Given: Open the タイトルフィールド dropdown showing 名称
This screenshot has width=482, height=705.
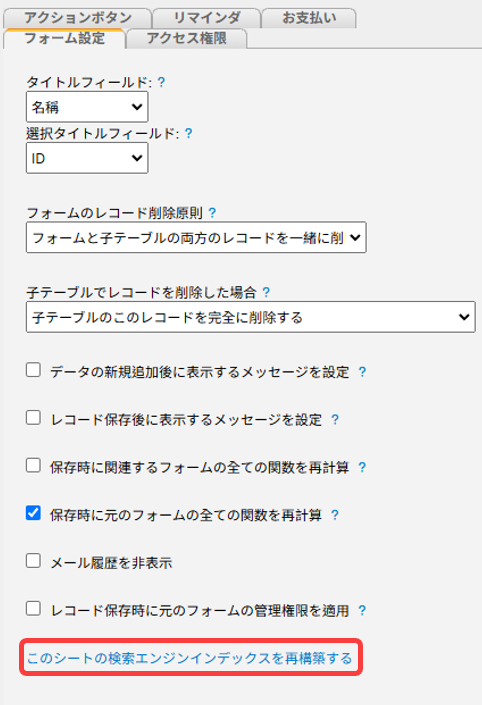Looking at the screenshot, I should click(87, 107).
